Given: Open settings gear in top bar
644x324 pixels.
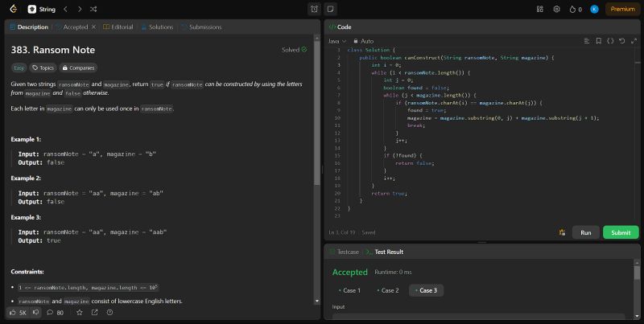Looking at the screenshot, I should (x=556, y=9).
